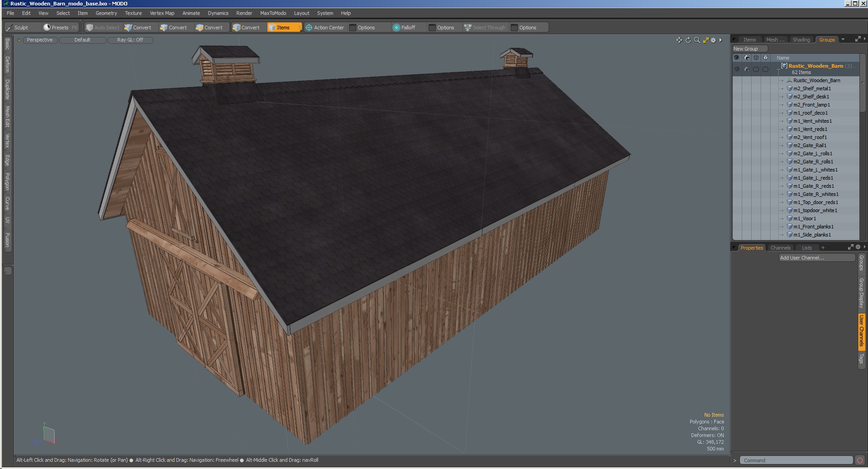Expand the Groups panel side arrow
The width and height of the screenshot is (868, 469).
tap(864, 39)
